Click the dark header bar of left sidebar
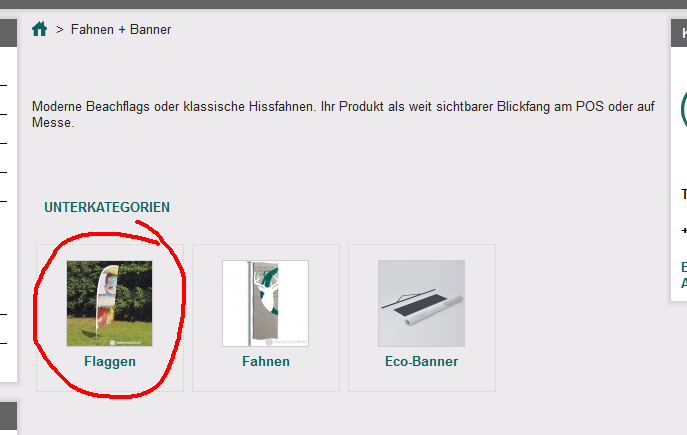The width and height of the screenshot is (687, 435). click(x=8, y=33)
